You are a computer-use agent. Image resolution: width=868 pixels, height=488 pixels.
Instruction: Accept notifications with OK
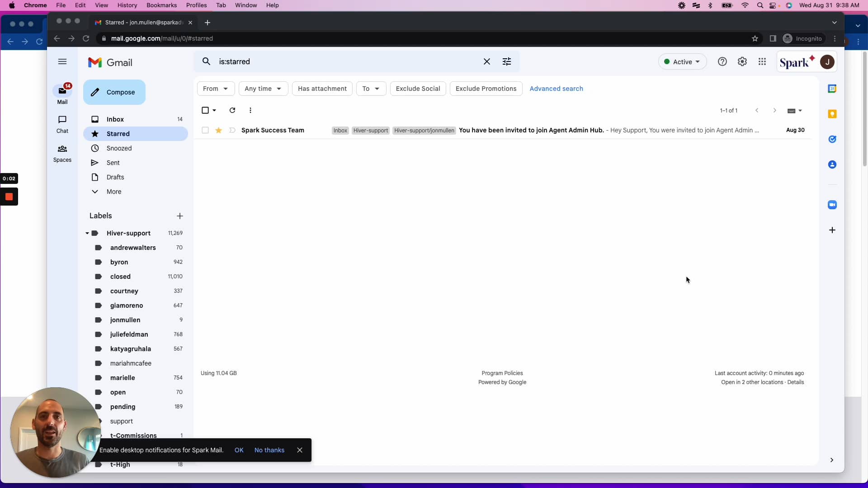pos(239,450)
